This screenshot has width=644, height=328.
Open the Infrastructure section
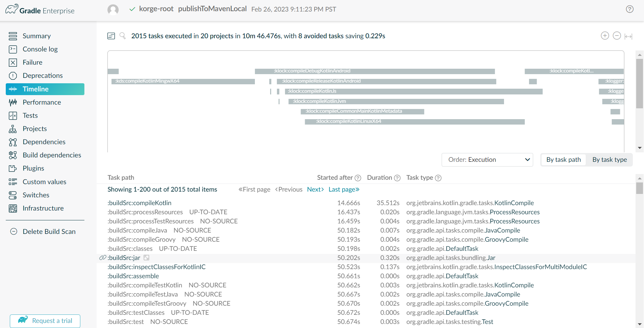click(43, 208)
